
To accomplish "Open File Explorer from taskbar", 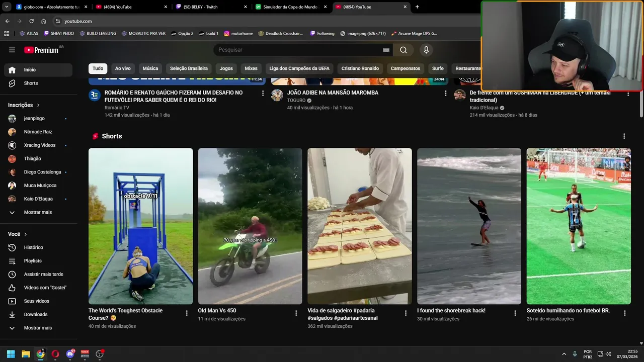I will click(26, 354).
